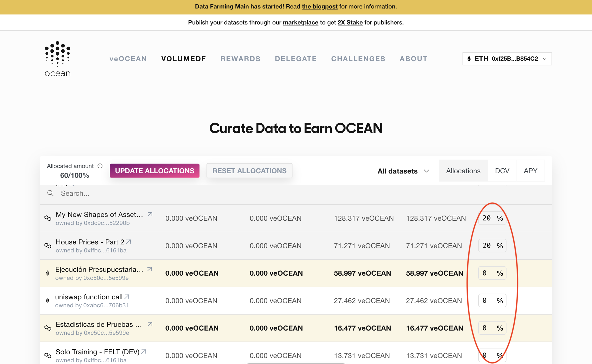Go to the VOLUMEDF tab

tap(184, 59)
